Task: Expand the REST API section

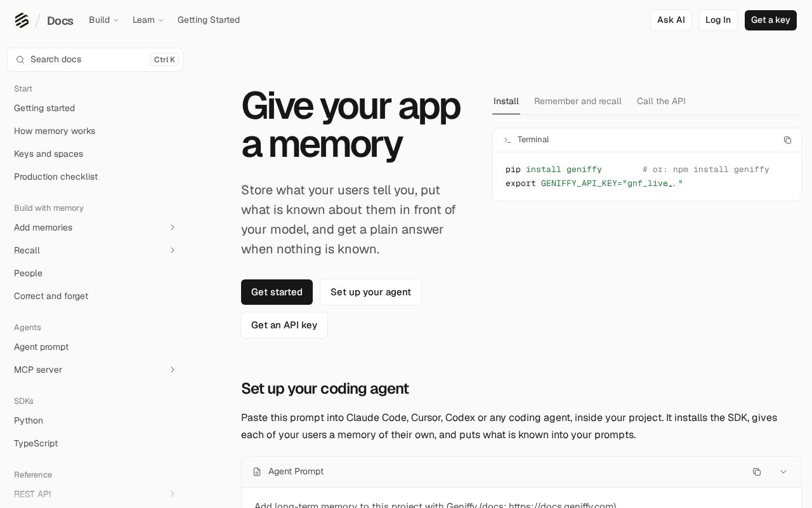Action: tap(172, 494)
